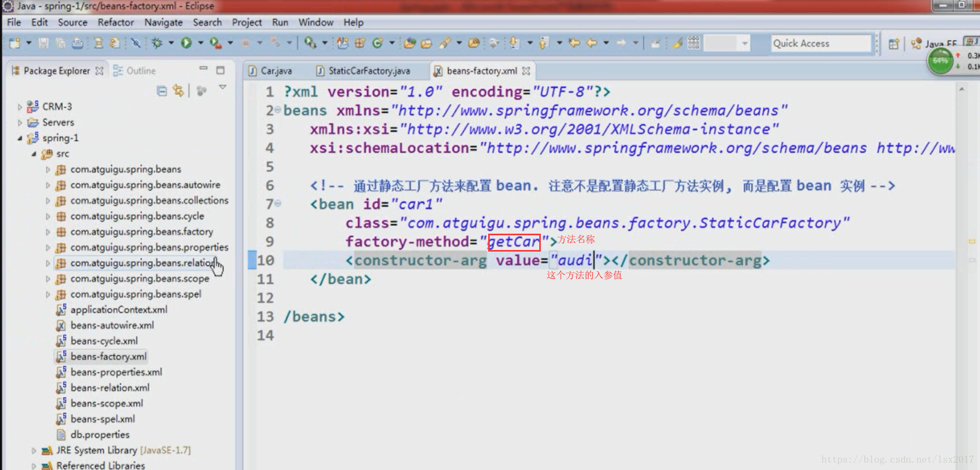Click the Open Perspective icon
980x470 pixels.
tap(894, 44)
